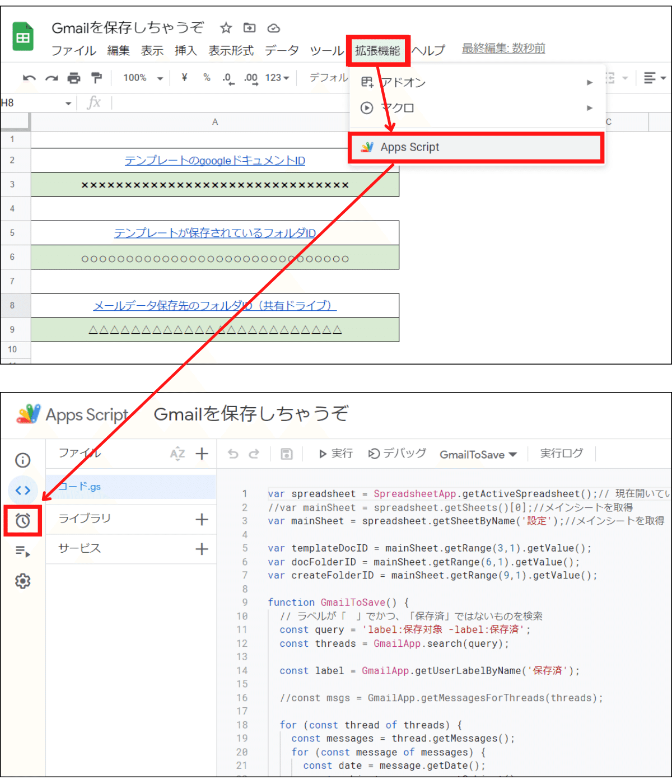This screenshot has height=784, width=672.
Task: Open the ツール menu
Action: click(x=326, y=51)
